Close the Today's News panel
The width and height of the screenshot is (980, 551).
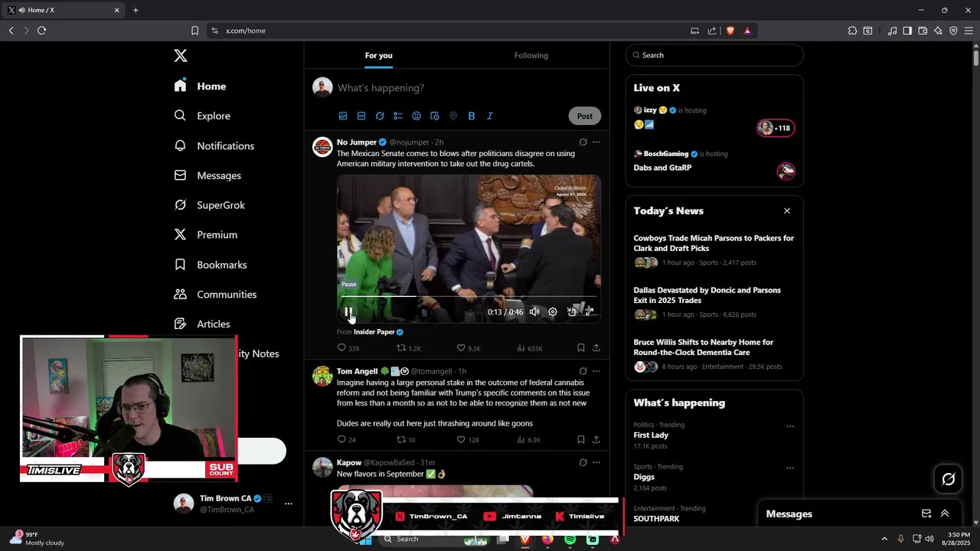coord(786,210)
